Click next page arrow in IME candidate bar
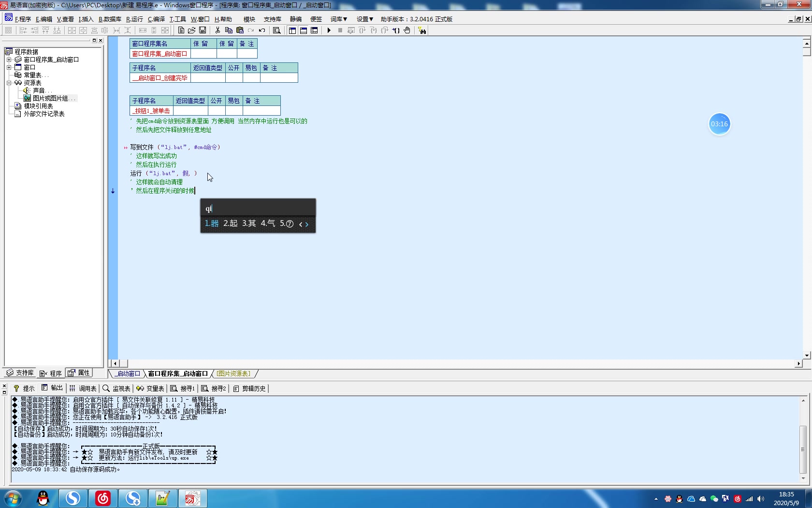The width and height of the screenshot is (812, 508). coord(306,224)
